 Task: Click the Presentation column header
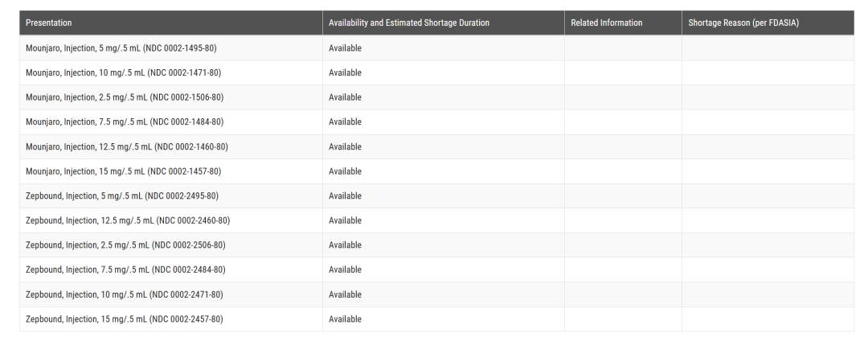pyautogui.click(x=48, y=23)
